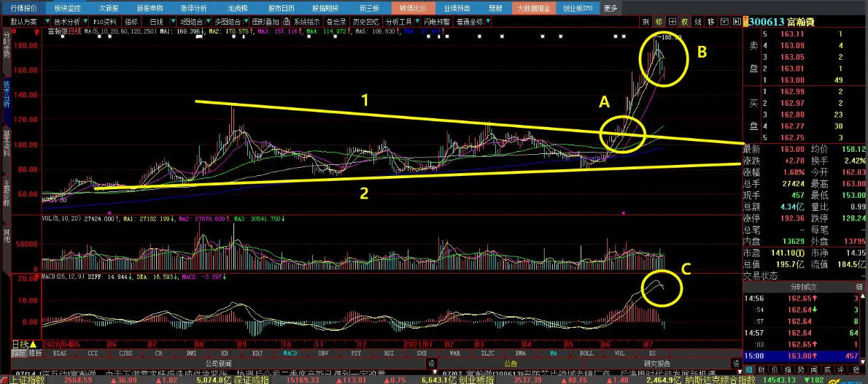Toggle the 线 drawing line button
This screenshot has height=384, width=868.
[x=698, y=22]
